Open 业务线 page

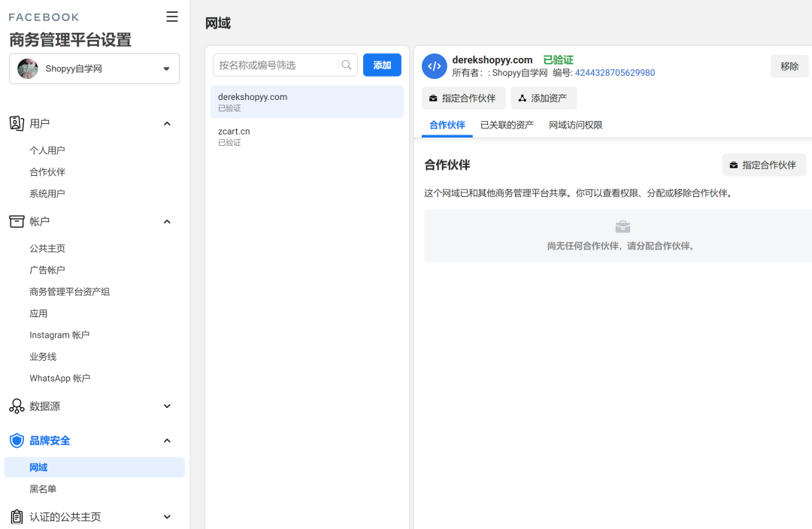(43, 357)
